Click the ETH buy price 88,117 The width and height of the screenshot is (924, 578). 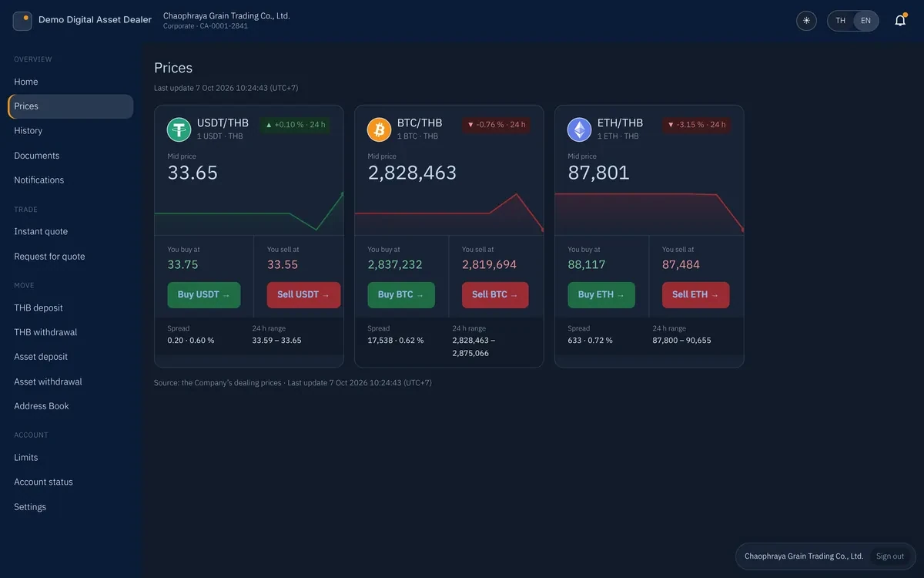click(587, 264)
